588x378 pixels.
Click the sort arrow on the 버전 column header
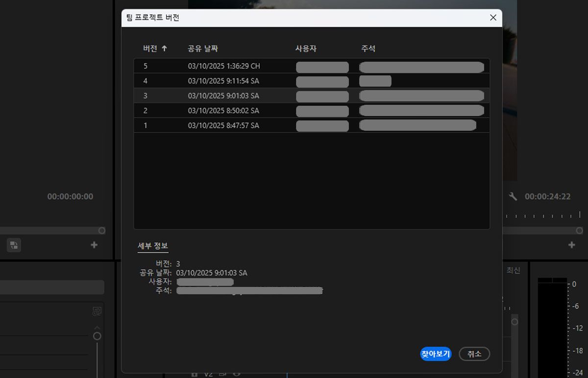pyautogui.click(x=165, y=47)
